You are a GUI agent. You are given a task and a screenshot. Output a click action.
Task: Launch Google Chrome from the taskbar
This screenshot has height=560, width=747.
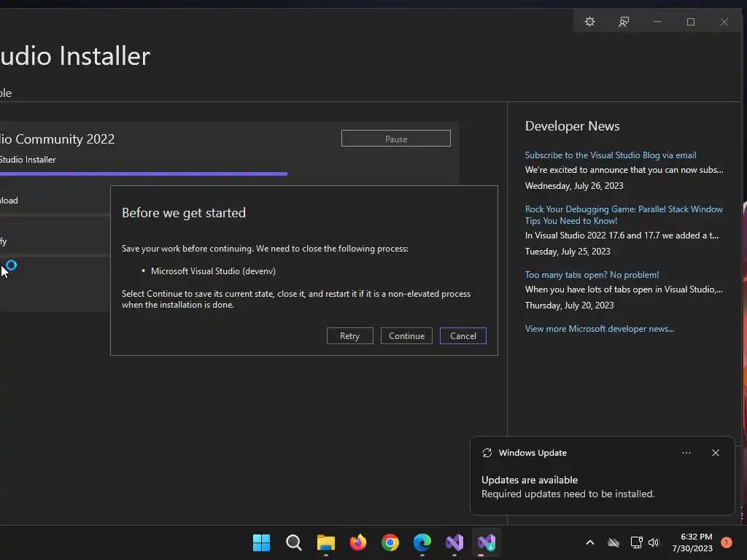(390, 542)
